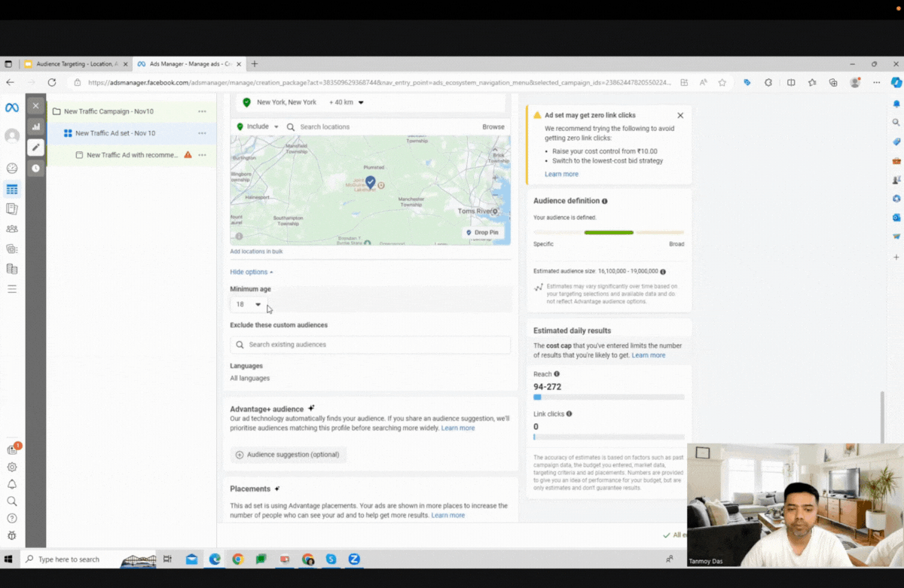904x588 pixels.
Task: Open the Minimum age 18 dropdown
Action: [x=249, y=304]
